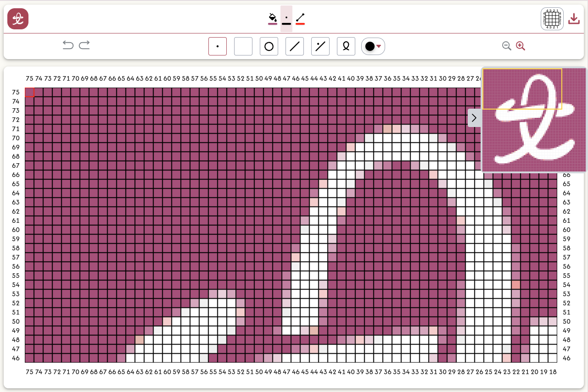Click the download pattern icon
The height and width of the screenshot is (392, 588).
click(574, 19)
